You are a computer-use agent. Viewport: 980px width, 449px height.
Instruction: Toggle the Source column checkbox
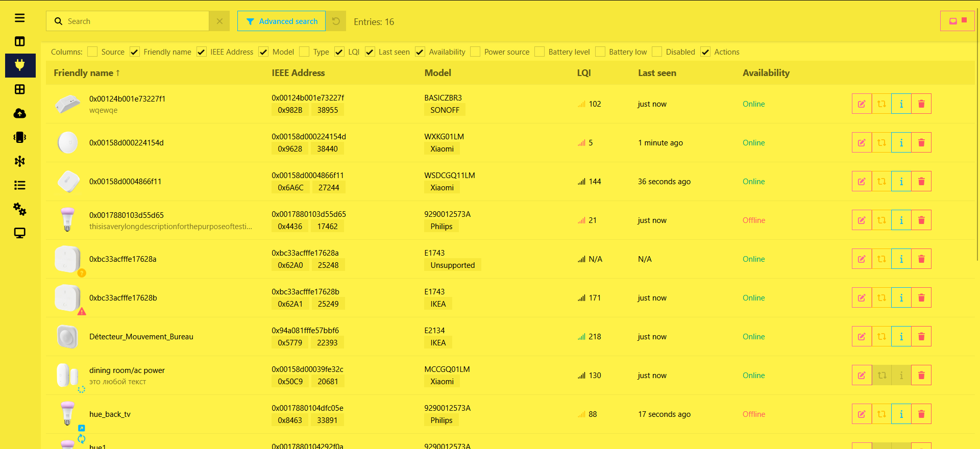pyautogui.click(x=92, y=52)
